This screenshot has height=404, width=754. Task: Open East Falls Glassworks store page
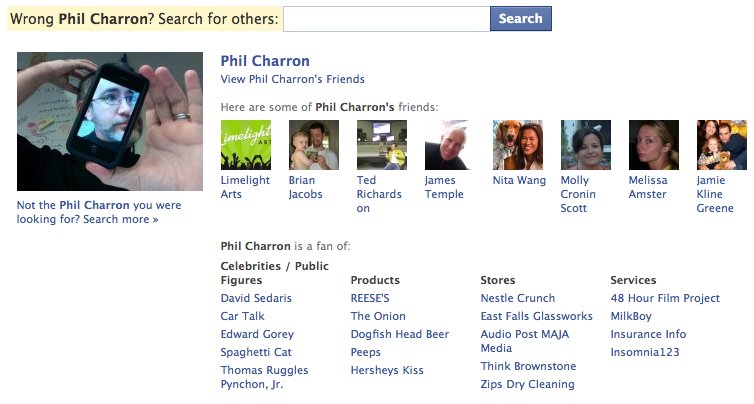537,316
